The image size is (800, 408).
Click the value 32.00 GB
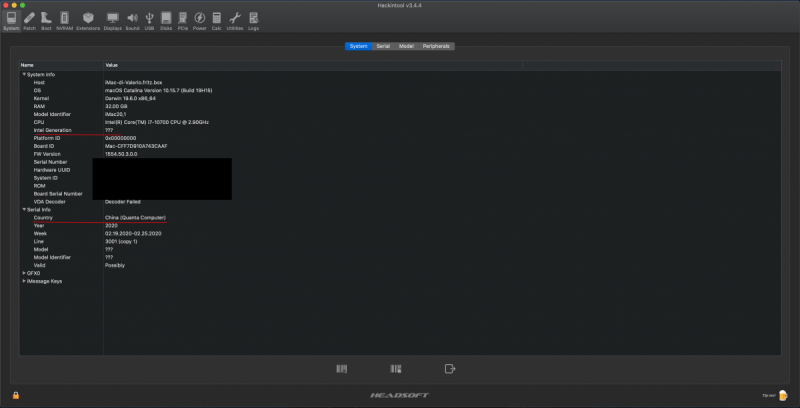(x=114, y=106)
